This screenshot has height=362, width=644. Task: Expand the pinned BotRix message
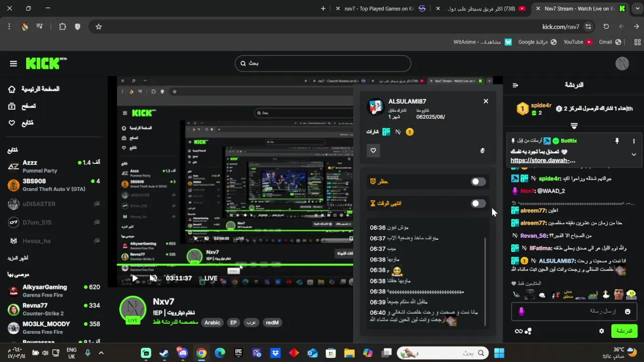[634, 154]
